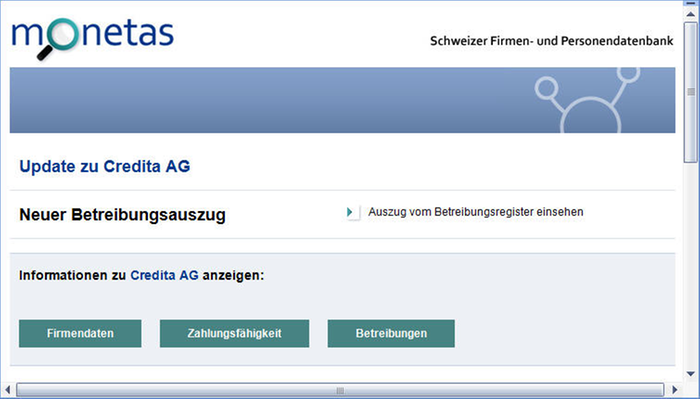Click the vertical scrollbar up arrow
Viewport: 700px width, 399px height.
click(x=691, y=14)
